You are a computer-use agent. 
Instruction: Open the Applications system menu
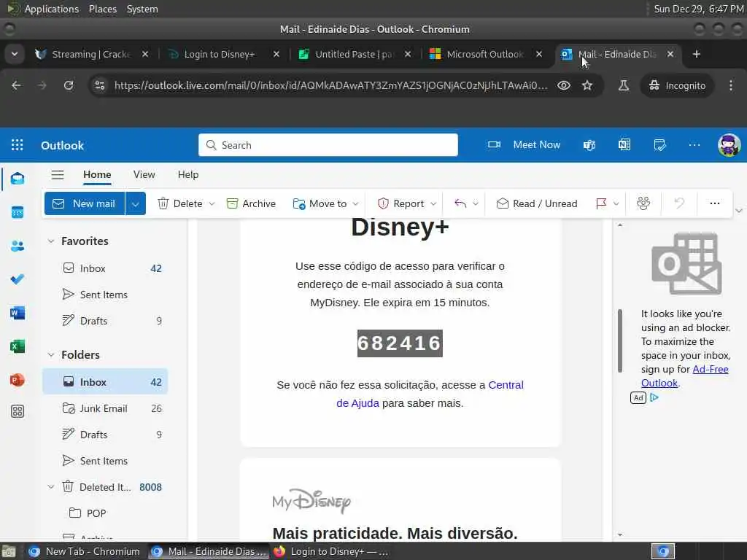click(52, 9)
